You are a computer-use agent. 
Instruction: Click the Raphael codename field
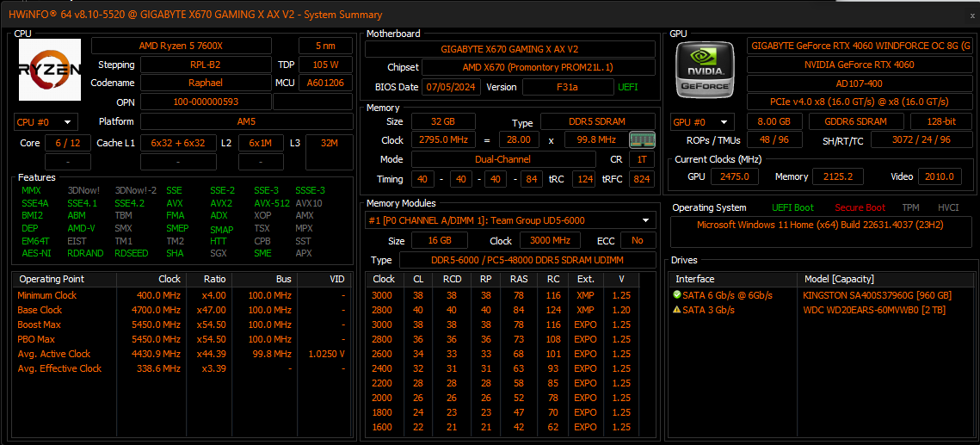pos(206,83)
